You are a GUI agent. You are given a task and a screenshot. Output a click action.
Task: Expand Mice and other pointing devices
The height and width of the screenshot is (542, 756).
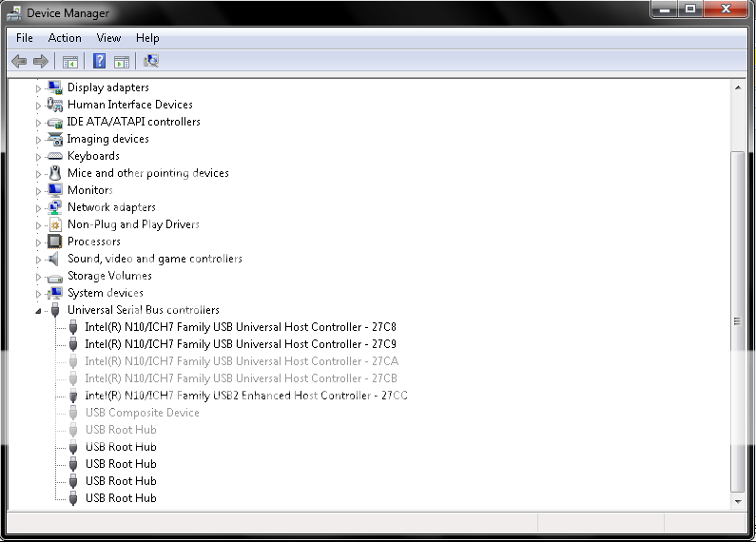39,173
